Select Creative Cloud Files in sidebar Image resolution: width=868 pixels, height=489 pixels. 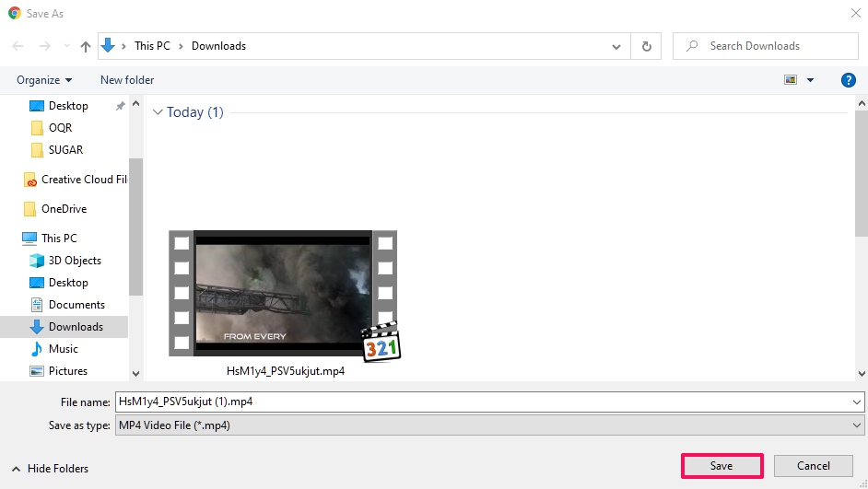pyautogui.click(x=83, y=180)
